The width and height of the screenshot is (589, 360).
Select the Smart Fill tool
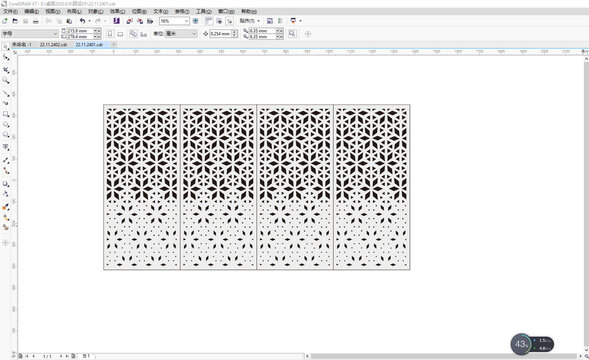[x=6, y=227]
